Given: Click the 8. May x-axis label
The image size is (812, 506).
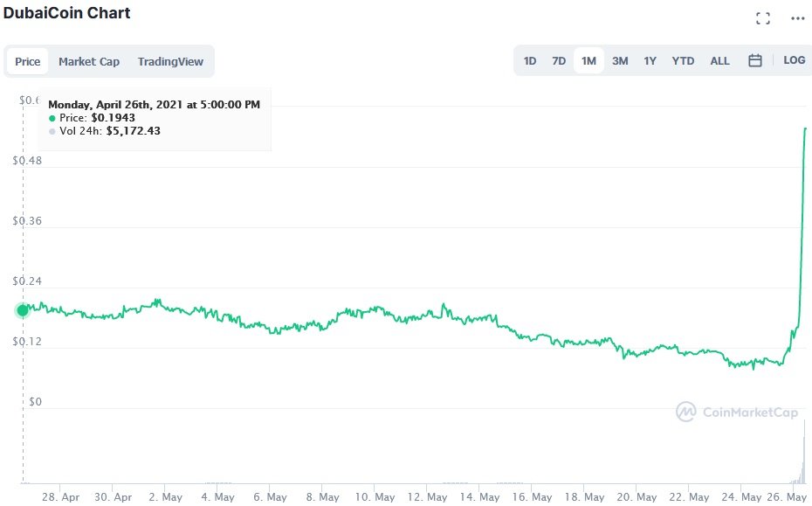Looking at the screenshot, I should coord(322,496).
